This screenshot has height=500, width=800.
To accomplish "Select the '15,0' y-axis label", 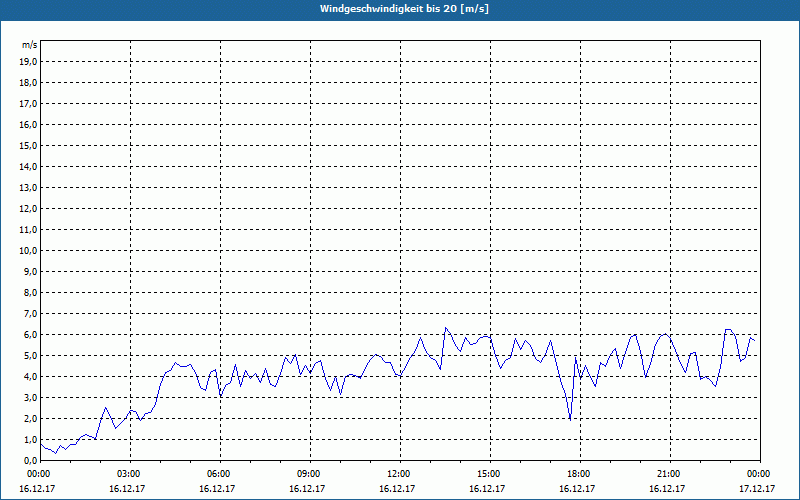I will [28, 145].
